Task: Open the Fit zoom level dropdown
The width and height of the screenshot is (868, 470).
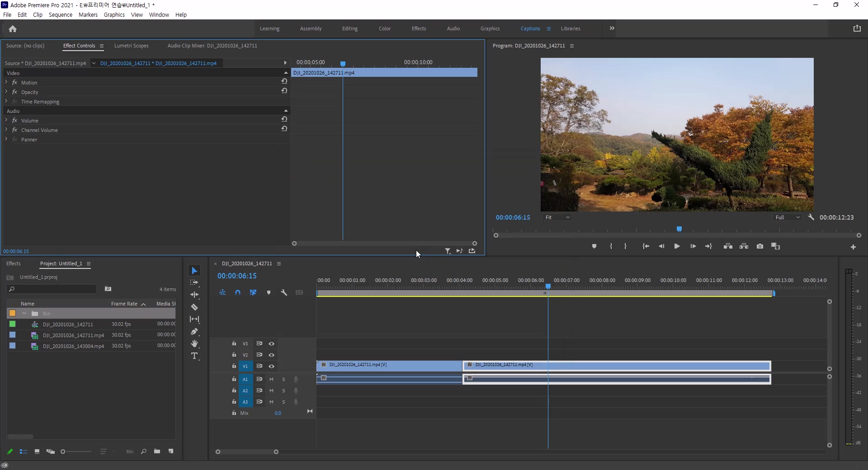Action: 557,217
